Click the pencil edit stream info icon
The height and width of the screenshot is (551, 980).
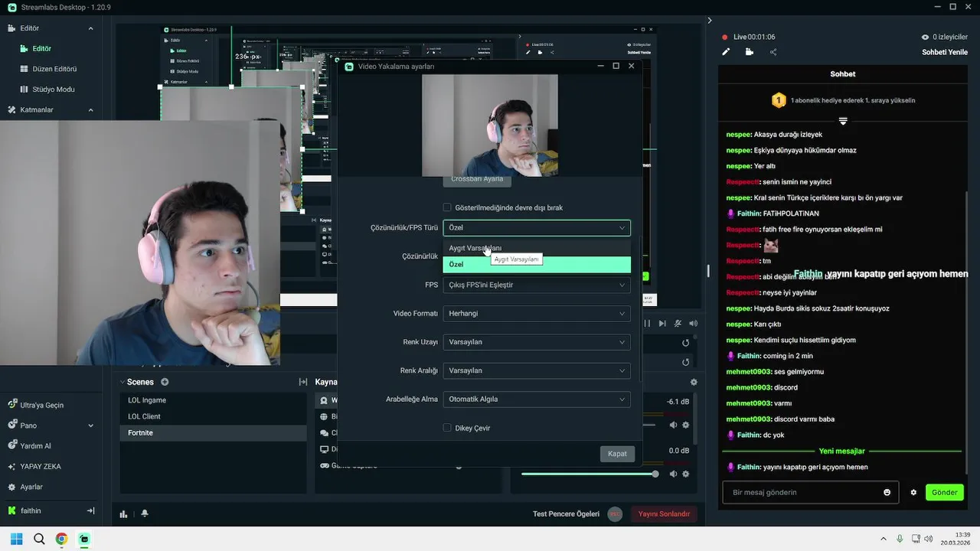pyautogui.click(x=726, y=52)
